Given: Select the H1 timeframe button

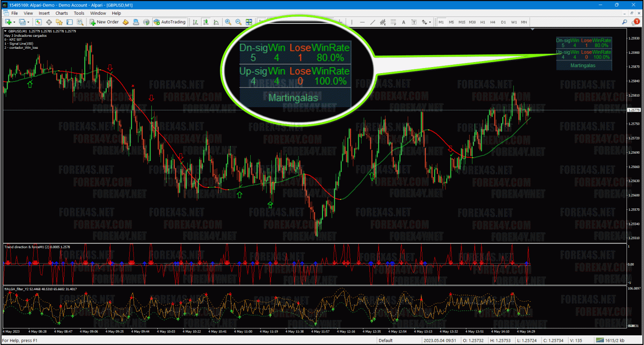Looking at the screenshot, I should coord(483,22).
